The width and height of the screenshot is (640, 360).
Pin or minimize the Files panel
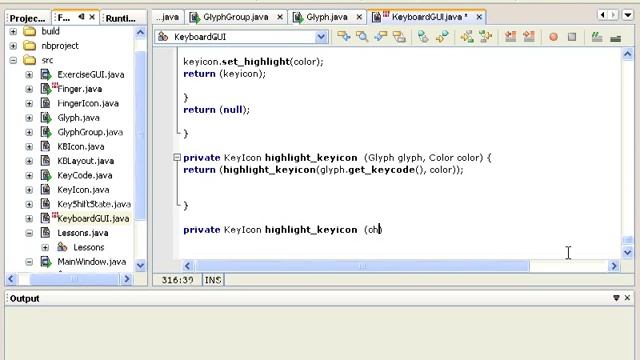81,17
